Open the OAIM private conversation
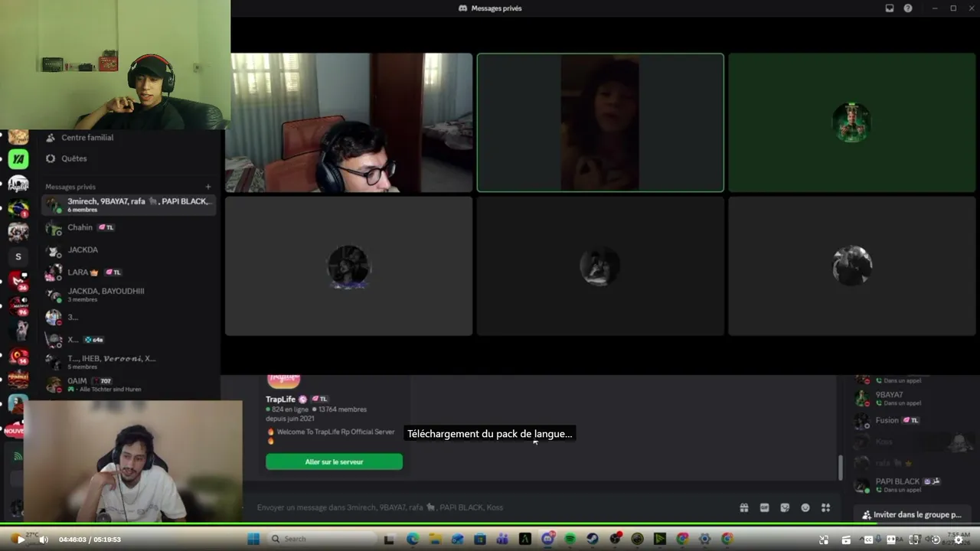This screenshot has height=551, width=980. click(129, 384)
